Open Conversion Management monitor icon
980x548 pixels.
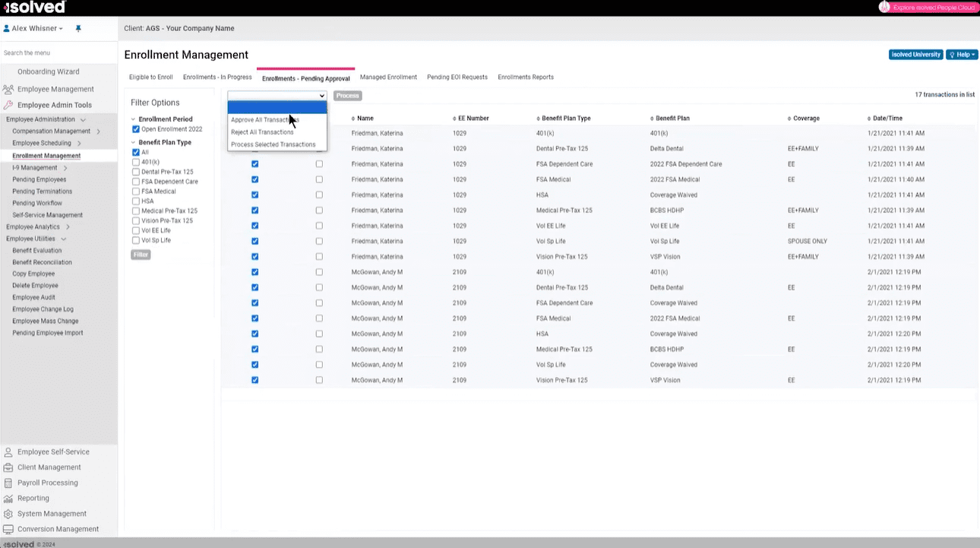(x=8, y=529)
